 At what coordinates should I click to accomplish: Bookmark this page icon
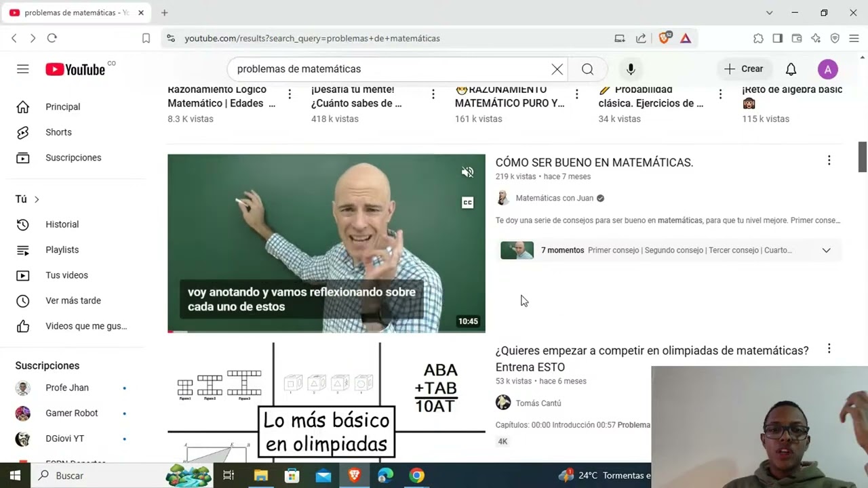(x=146, y=39)
